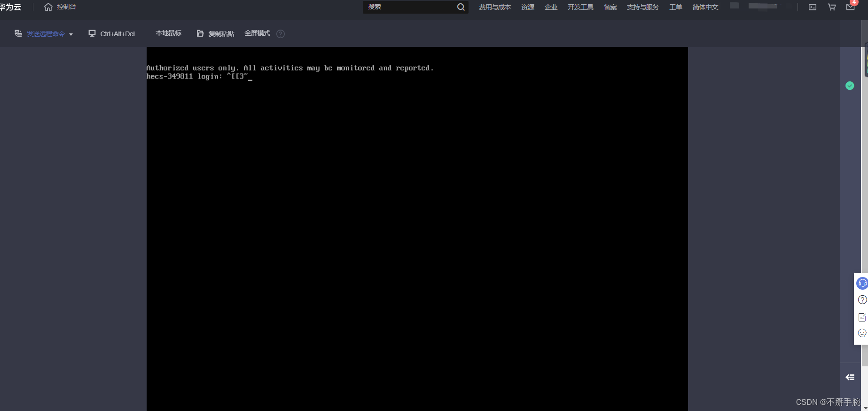The image size is (868, 411).
Task: Click the 华为云 logo
Action: (10, 7)
